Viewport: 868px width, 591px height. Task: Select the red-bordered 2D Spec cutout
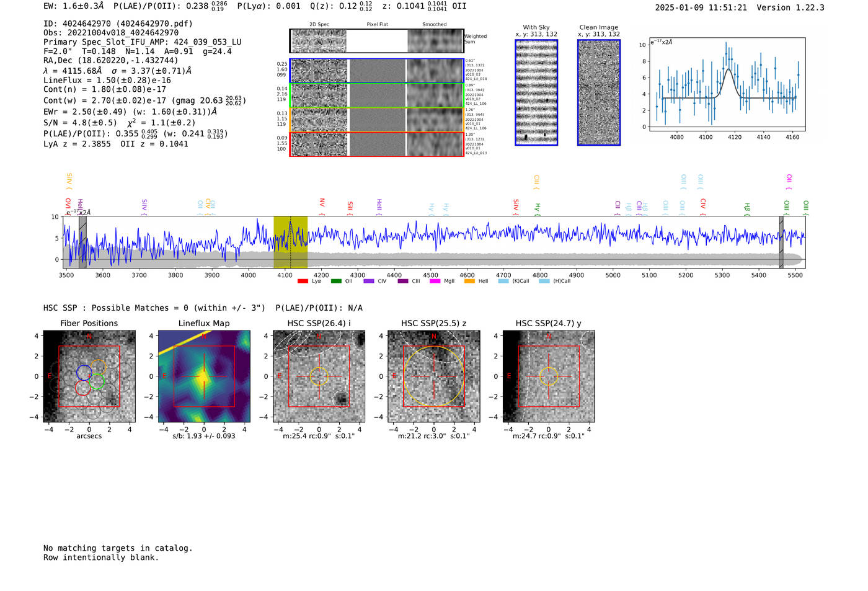pyautogui.click(x=319, y=144)
